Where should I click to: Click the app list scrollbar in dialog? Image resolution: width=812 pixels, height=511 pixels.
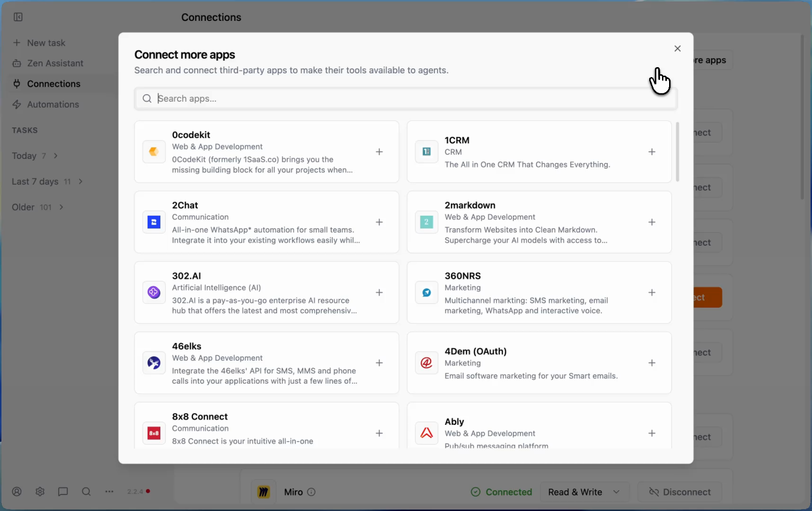click(678, 152)
